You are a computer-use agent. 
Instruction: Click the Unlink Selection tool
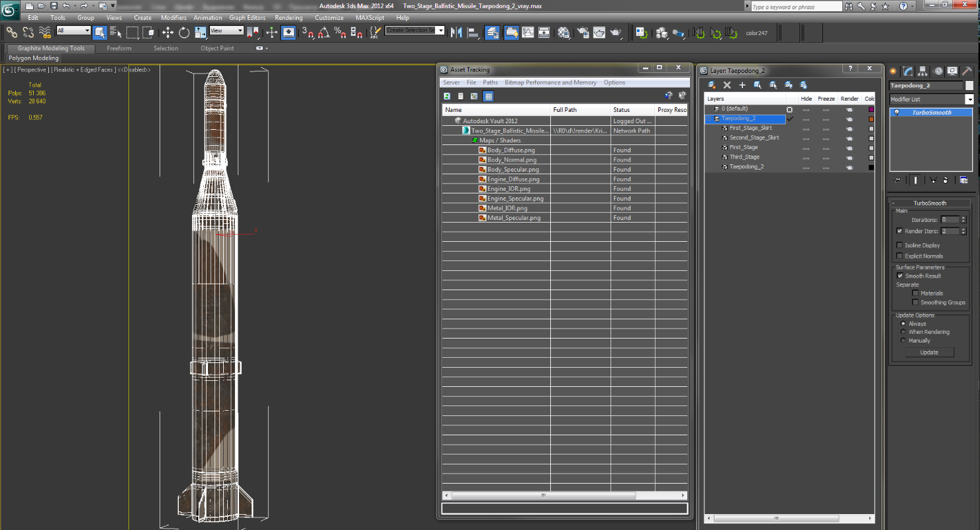[28, 32]
